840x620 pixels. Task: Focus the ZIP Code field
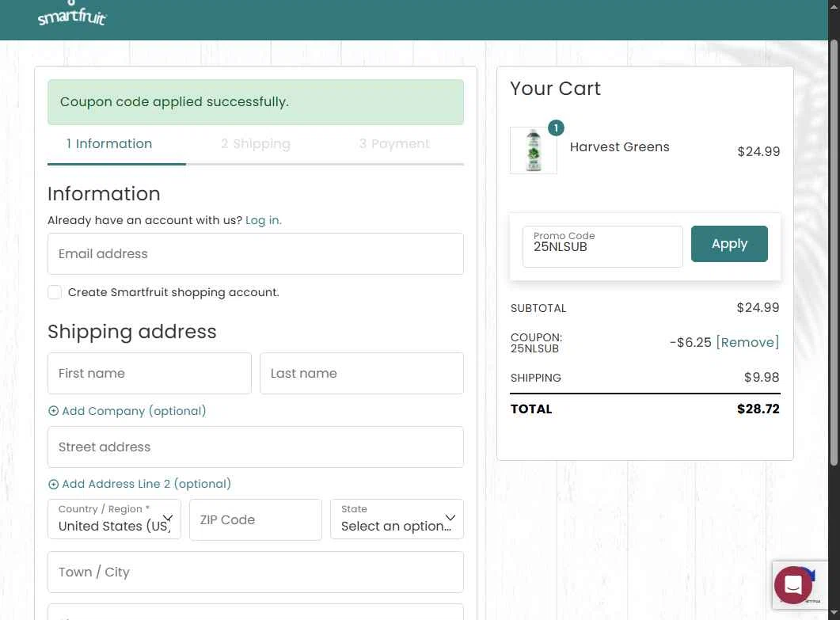(256, 519)
